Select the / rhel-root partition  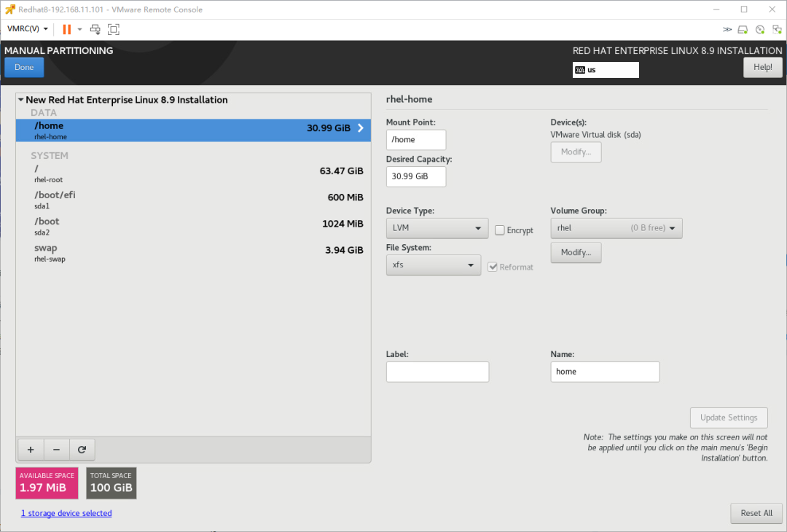point(193,173)
